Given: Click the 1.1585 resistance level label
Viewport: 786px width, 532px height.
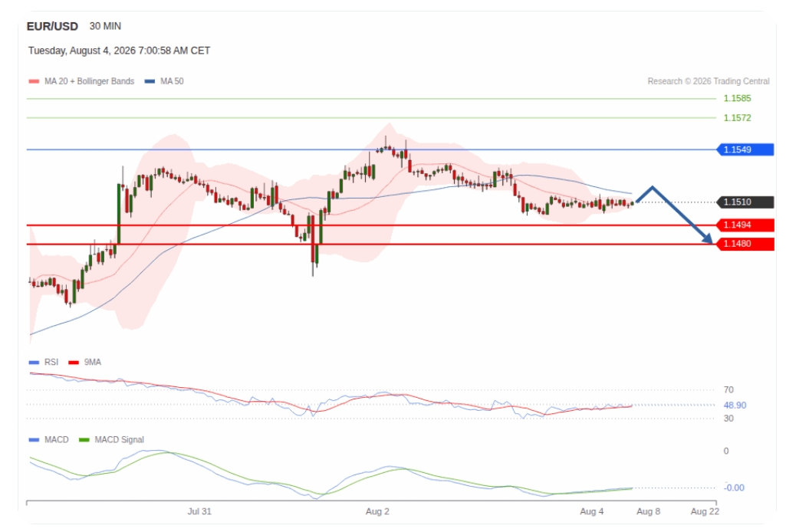Looking at the screenshot, I should 737,98.
